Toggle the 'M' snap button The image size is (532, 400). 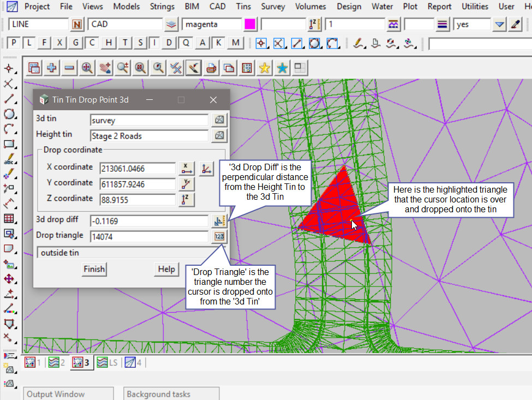coord(235,43)
